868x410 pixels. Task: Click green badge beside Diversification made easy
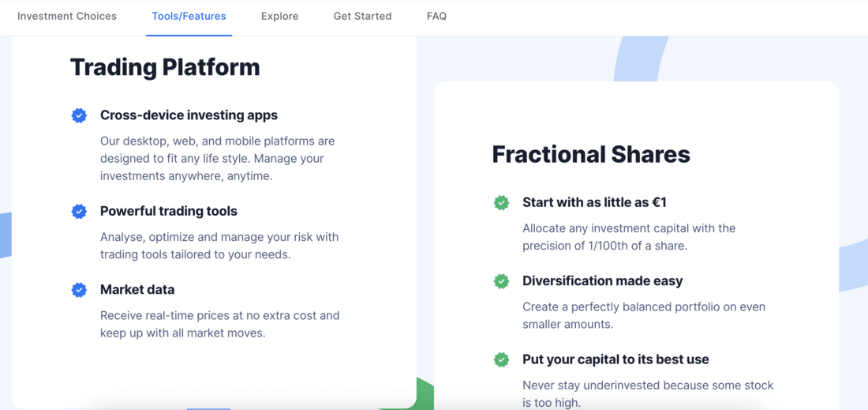[x=501, y=281]
